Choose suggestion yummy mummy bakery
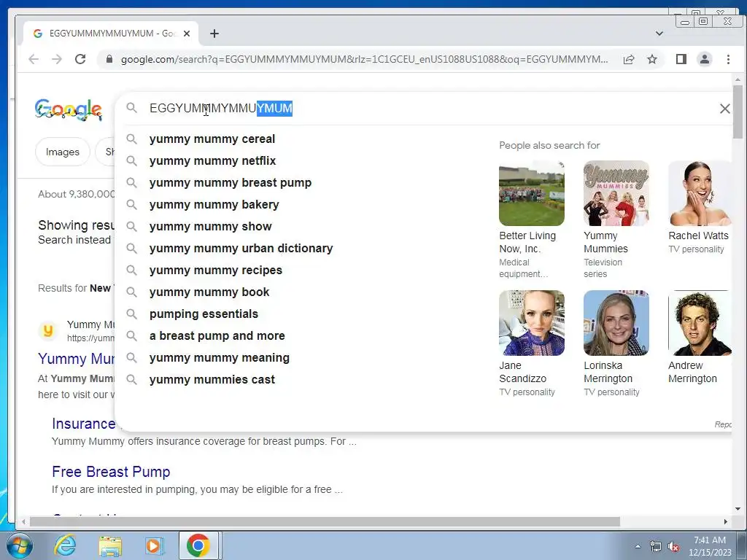747x560 pixels. (214, 205)
